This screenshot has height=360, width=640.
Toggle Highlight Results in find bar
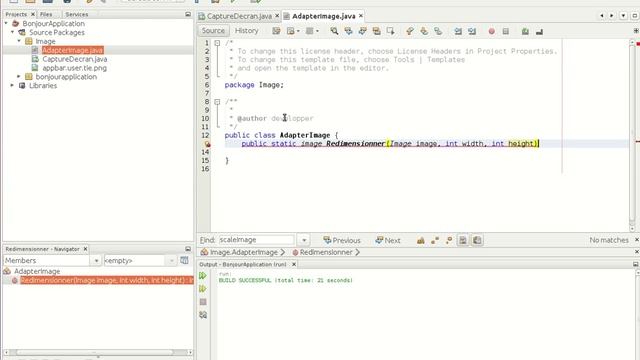pos(463,240)
